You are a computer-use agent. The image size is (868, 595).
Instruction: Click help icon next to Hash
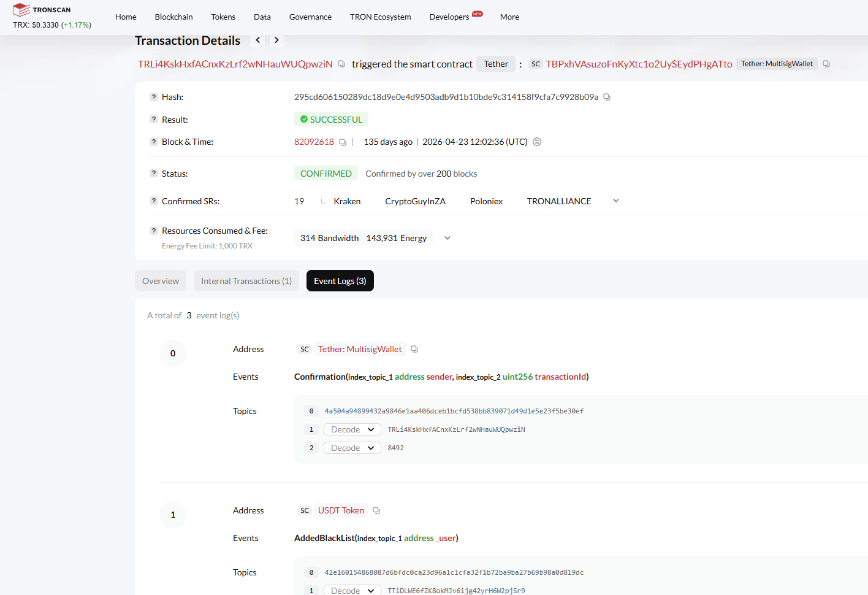click(154, 97)
